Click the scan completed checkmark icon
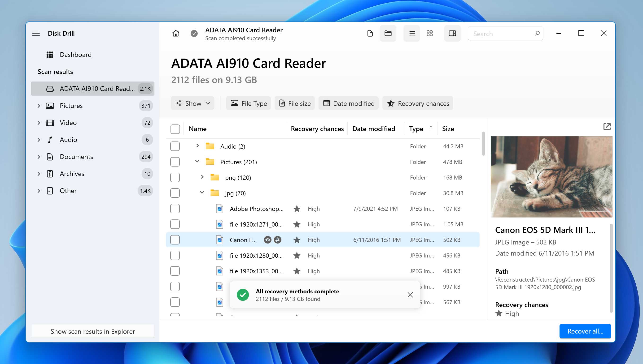 pos(194,33)
